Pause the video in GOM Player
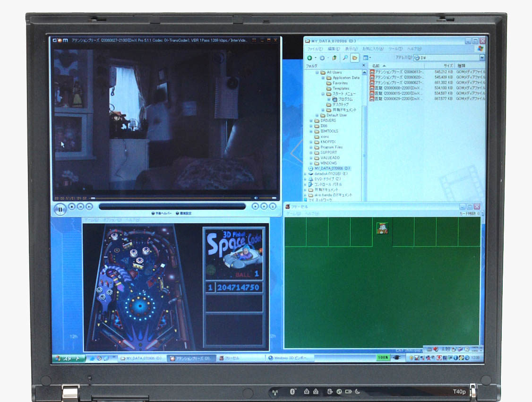This screenshot has width=532, height=402. point(60,208)
